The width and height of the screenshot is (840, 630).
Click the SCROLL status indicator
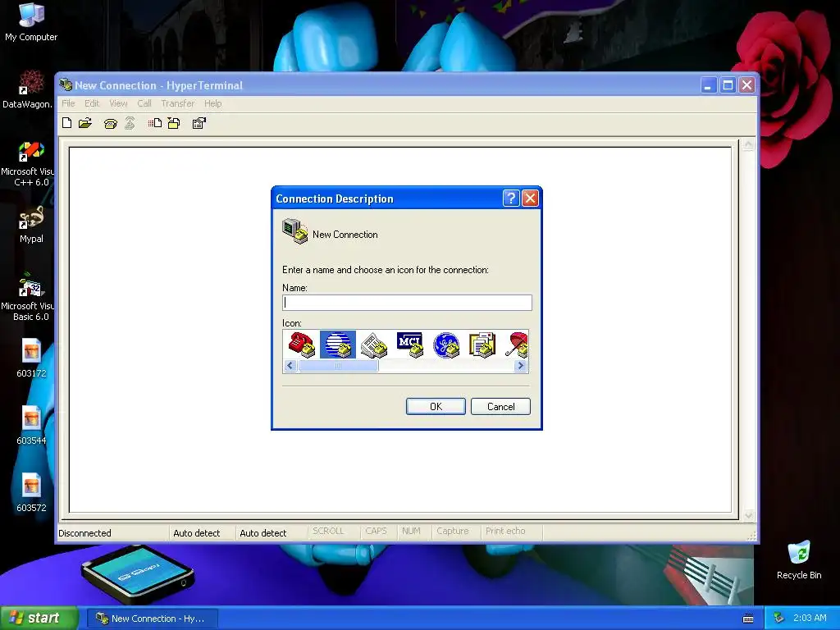point(328,531)
